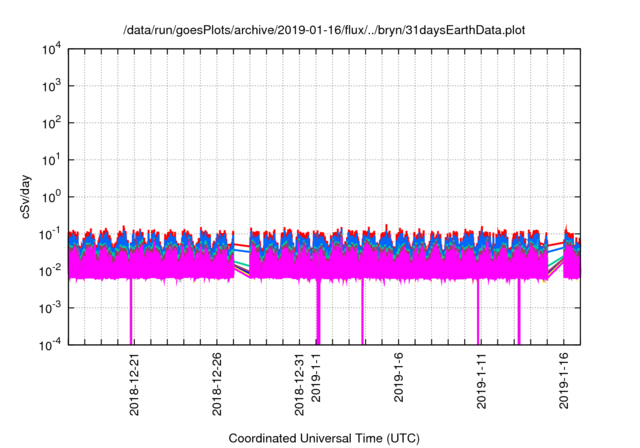
Task: Click the 10^3 y-axis tick label
Action: (51, 86)
